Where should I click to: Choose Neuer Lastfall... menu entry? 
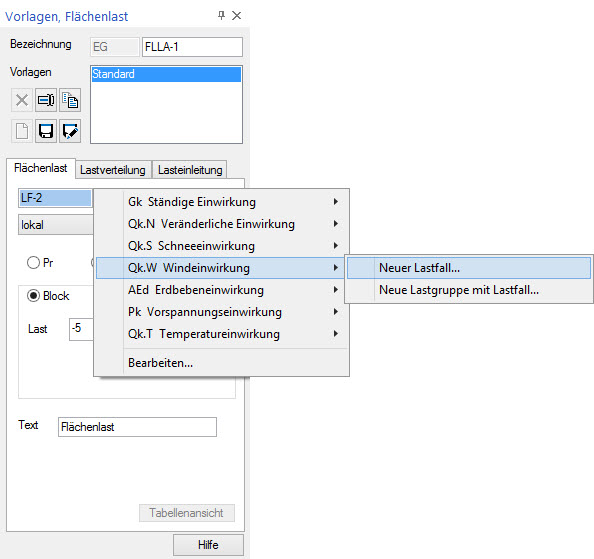click(x=469, y=268)
